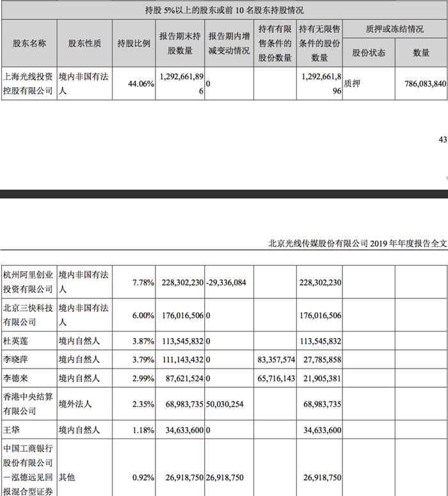Click restricted shares value 65,716,143
448x496 pixels.
pos(276,378)
